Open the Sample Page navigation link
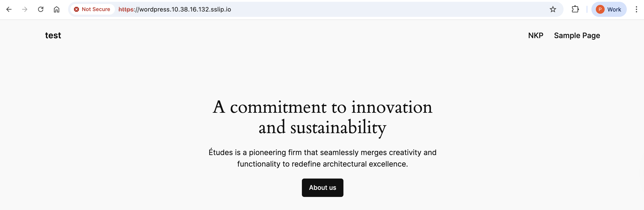Viewport: 644px width, 210px height. point(577,36)
